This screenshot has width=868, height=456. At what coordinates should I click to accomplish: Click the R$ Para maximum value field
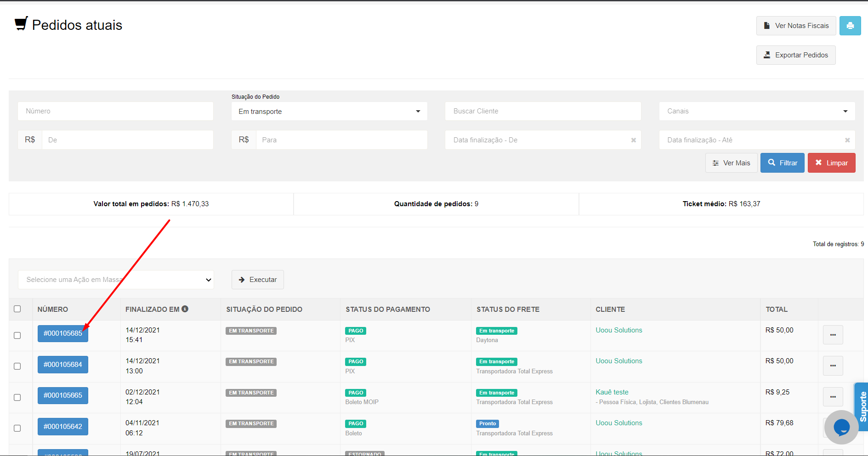[x=341, y=140]
